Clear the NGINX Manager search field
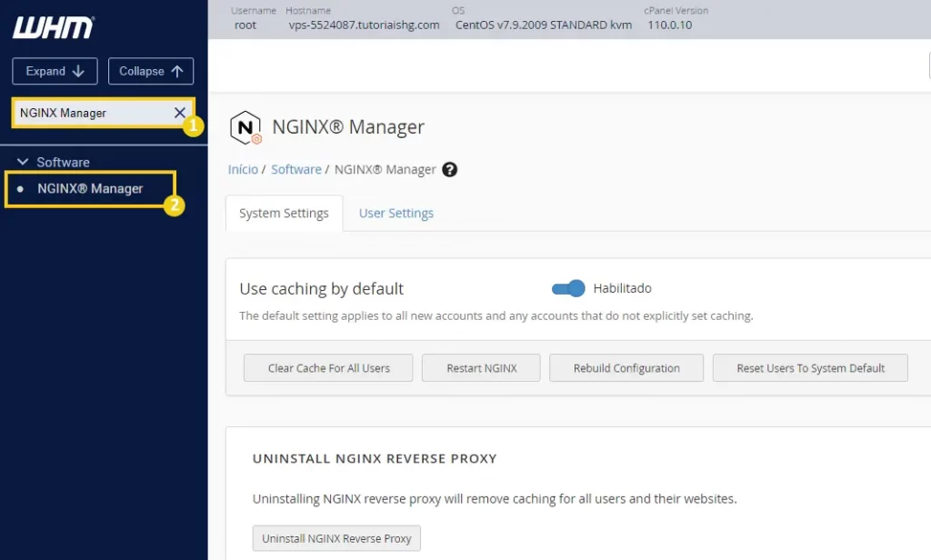Image resolution: width=931 pixels, height=560 pixels. [179, 113]
